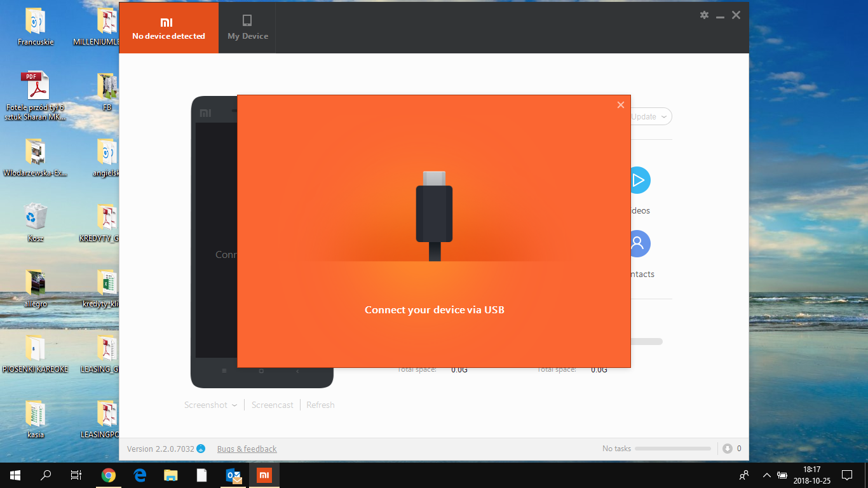Viewport: 868px width, 488px height.
Task: Open the Bugs & feedback link
Action: click(x=247, y=449)
